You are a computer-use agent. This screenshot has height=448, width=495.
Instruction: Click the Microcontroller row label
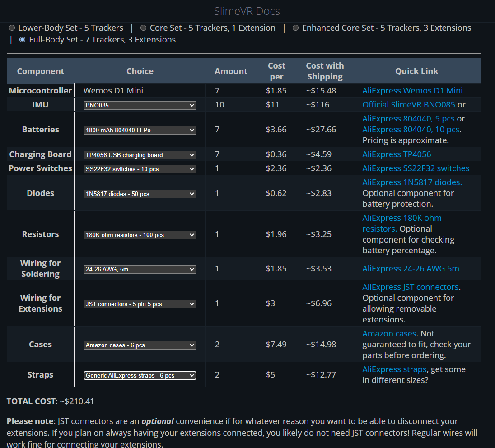tap(40, 91)
